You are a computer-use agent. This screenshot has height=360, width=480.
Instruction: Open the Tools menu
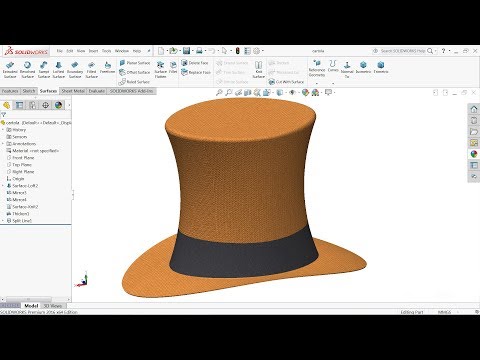[x=106, y=51]
